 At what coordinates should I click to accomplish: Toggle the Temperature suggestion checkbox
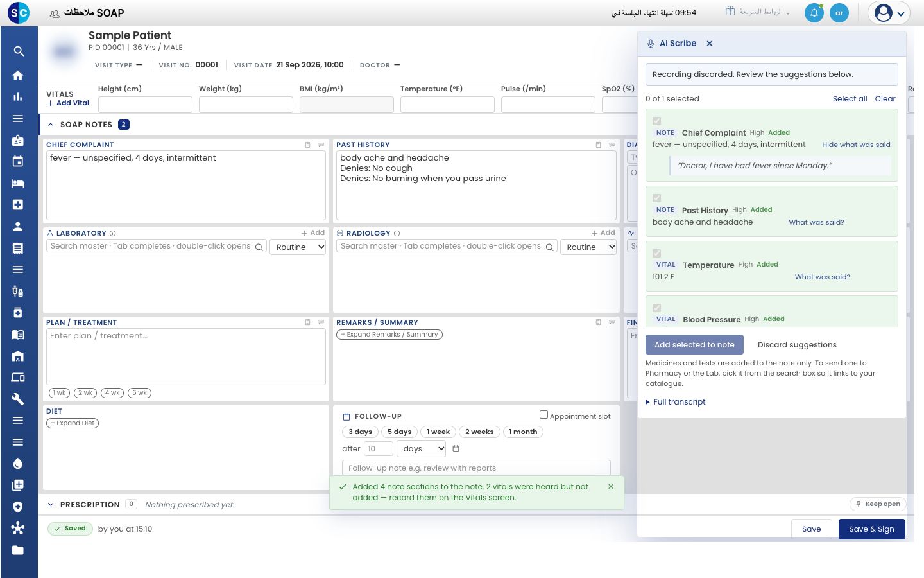tap(656, 253)
